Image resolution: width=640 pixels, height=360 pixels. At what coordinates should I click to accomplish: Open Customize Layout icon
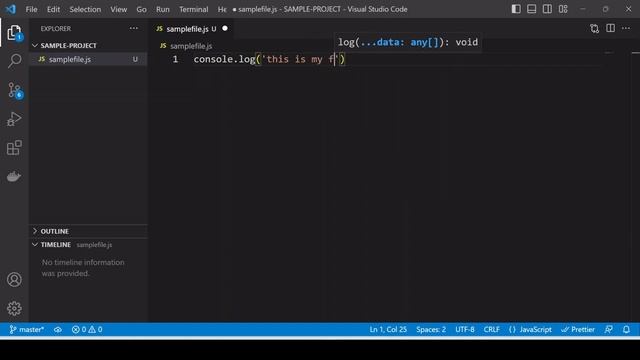[x=563, y=9]
